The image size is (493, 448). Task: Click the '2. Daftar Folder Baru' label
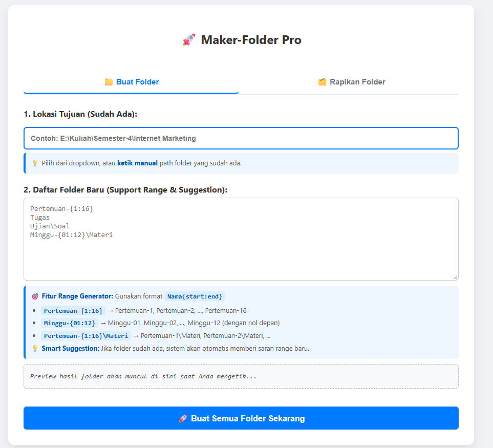(125, 190)
